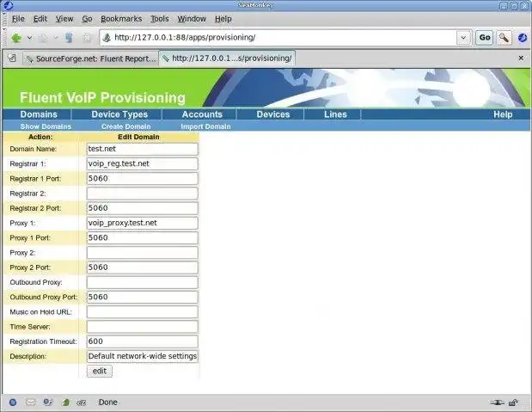Click the 'Done' status bar text

[x=108, y=403]
